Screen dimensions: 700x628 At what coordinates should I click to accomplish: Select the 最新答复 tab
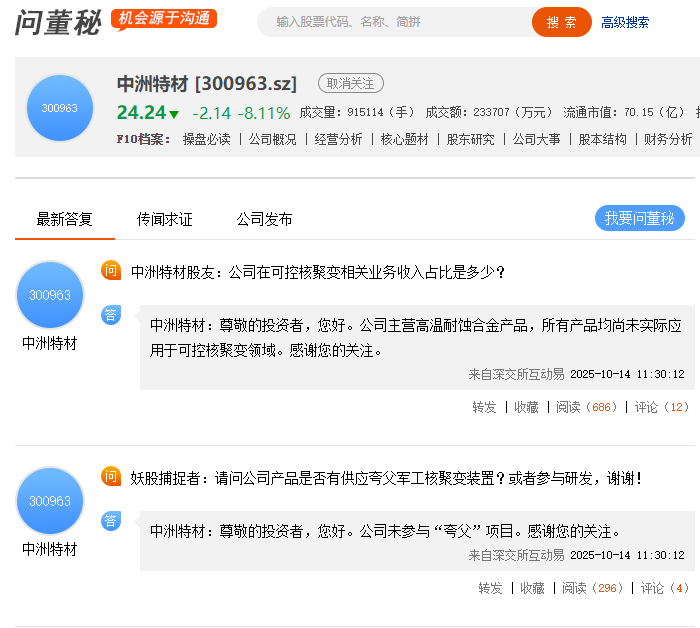(x=64, y=219)
